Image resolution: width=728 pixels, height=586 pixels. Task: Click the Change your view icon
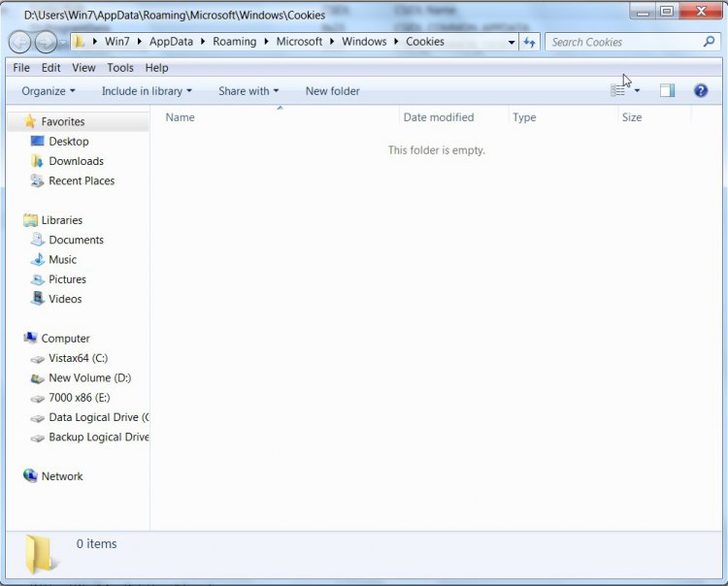tap(617, 90)
